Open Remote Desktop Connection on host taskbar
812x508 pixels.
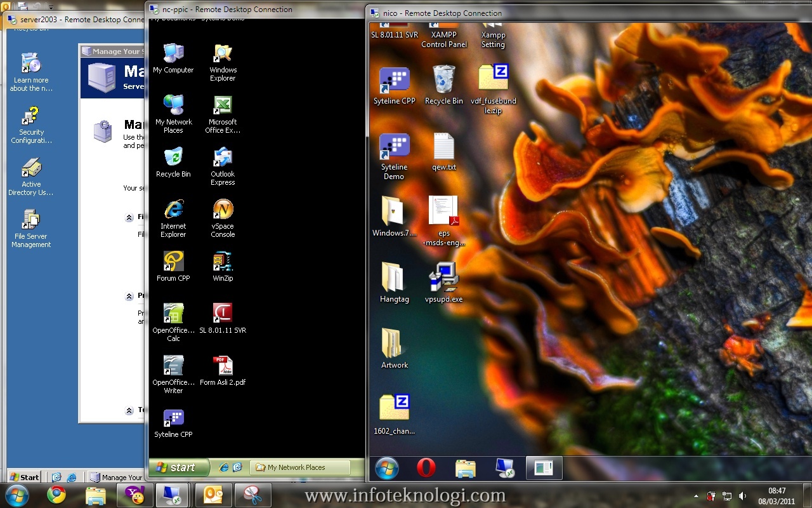point(171,495)
